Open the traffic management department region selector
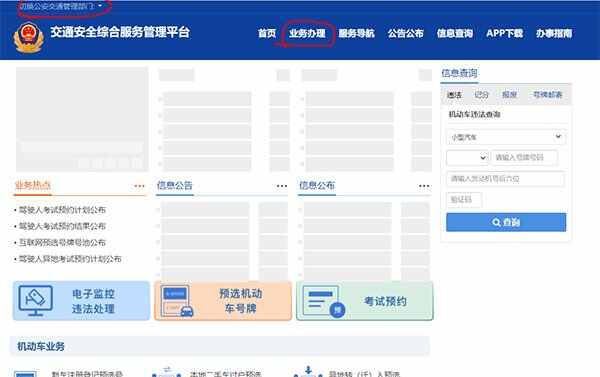Screen dimensions: 600x377 tap(60, 6)
